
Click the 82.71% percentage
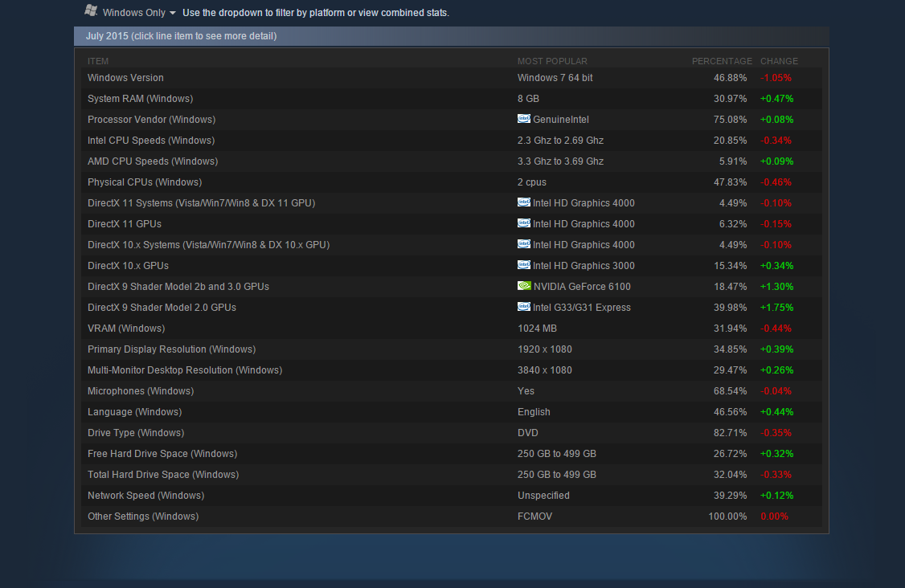(x=730, y=433)
